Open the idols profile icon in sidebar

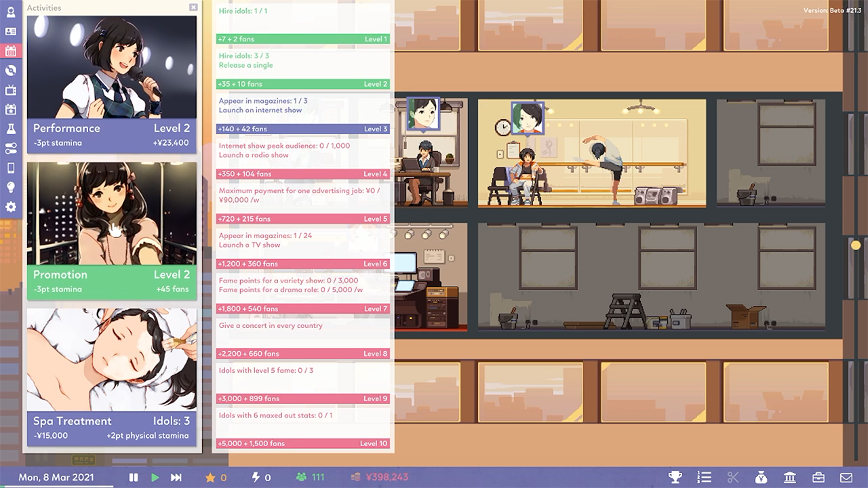[x=11, y=12]
